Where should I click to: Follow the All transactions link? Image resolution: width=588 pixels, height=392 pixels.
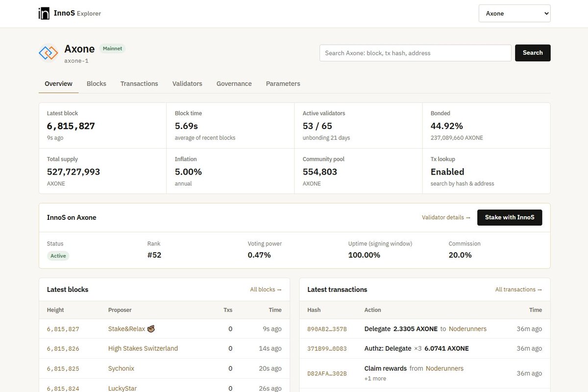point(519,289)
